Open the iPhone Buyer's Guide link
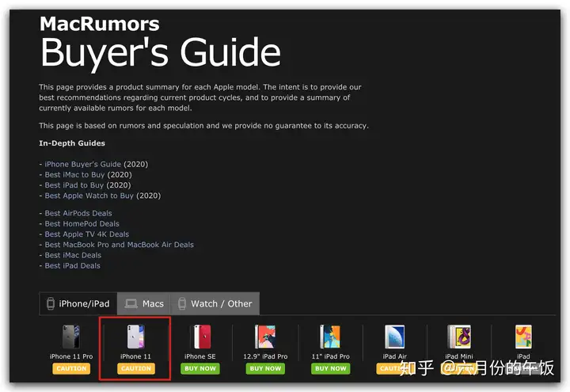This screenshot has width=570, height=392. [x=83, y=164]
